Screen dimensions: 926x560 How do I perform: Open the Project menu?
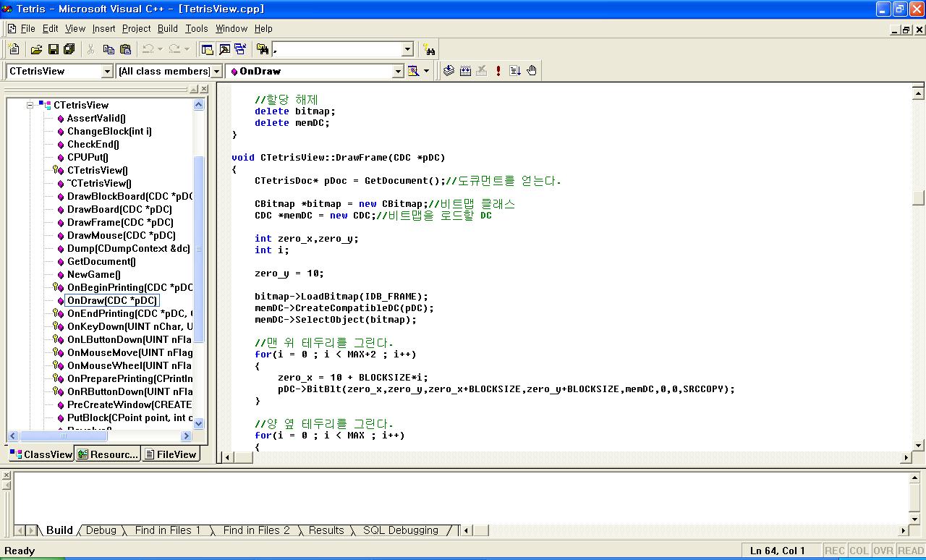coord(136,29)
